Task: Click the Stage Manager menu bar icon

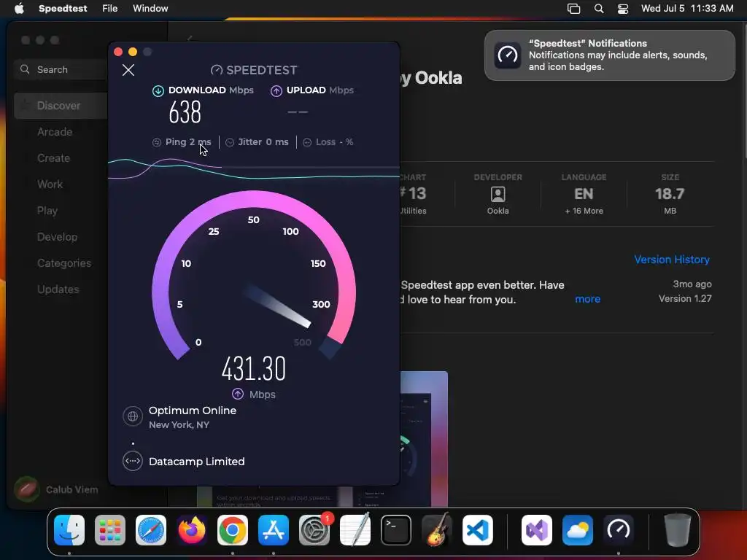Action: click(573, 9)
